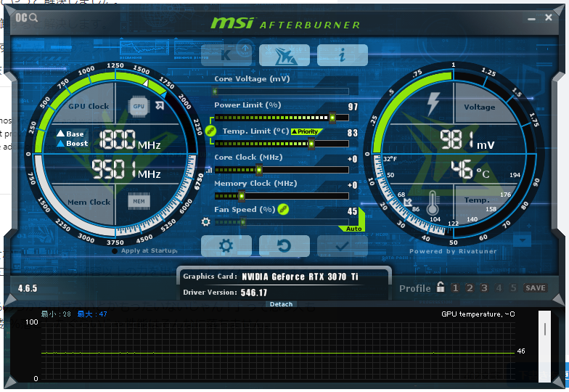Select profile slot 5
Screen dimensions: 569x392
[514, 287]
